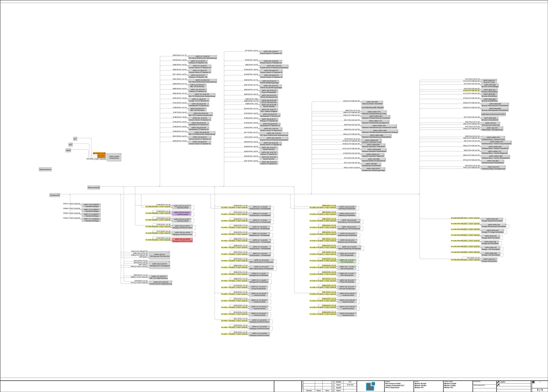This screenshot has height=392, width=548.
Task: Select the red ASP01-EG.XX-UFK03 node
Action: pos(182,240)
